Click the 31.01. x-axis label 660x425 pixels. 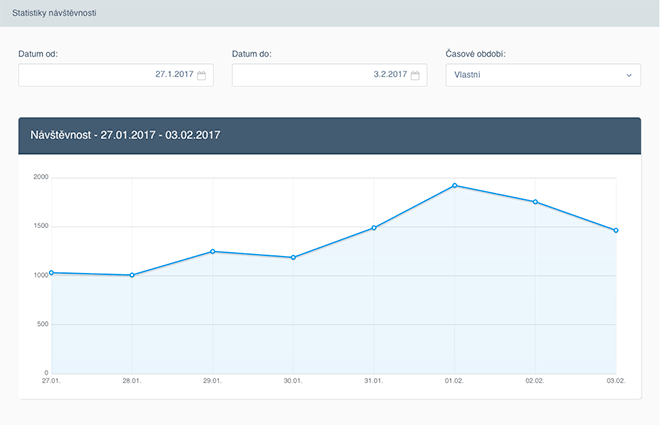(x=374, y=381)
